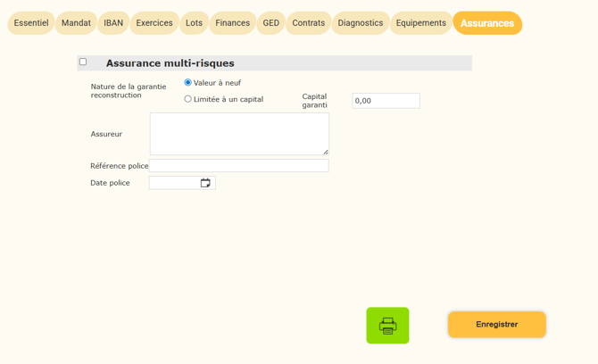
Task: Switch to the Diagnostics tab
Action: [361, 23]
